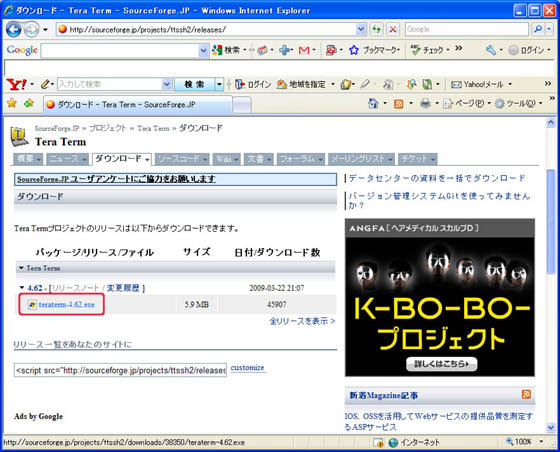Image resolution: width=560 pixels, height=452 pixels.
Task: Click the Print toolbar icon
Action: (x=425, y=104)
